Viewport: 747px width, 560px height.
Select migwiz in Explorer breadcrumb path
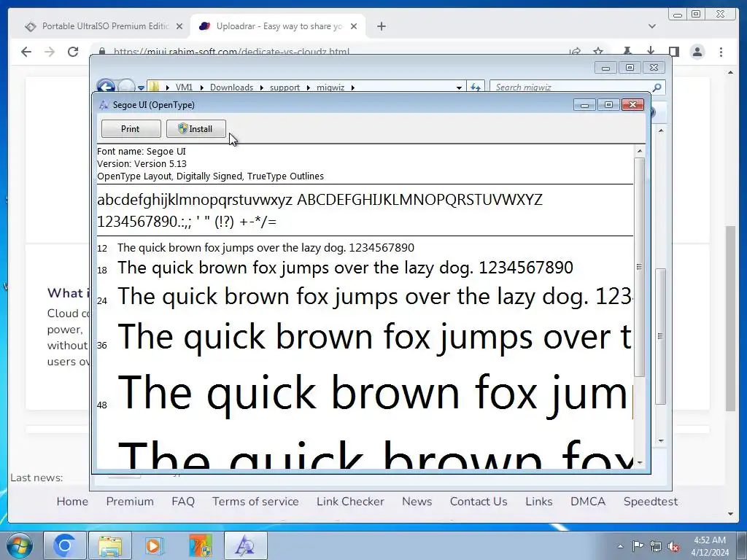click(330, 87)
